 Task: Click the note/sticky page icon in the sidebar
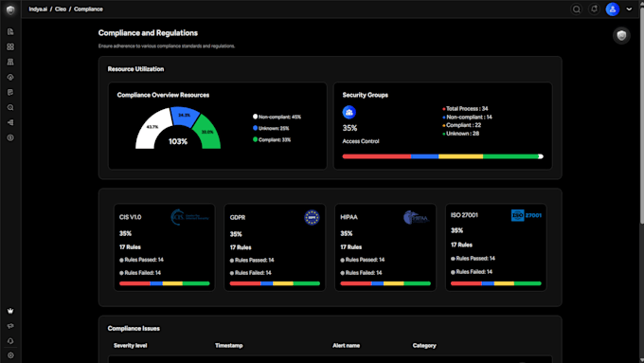pyautogui.click(x=10, y=93)
